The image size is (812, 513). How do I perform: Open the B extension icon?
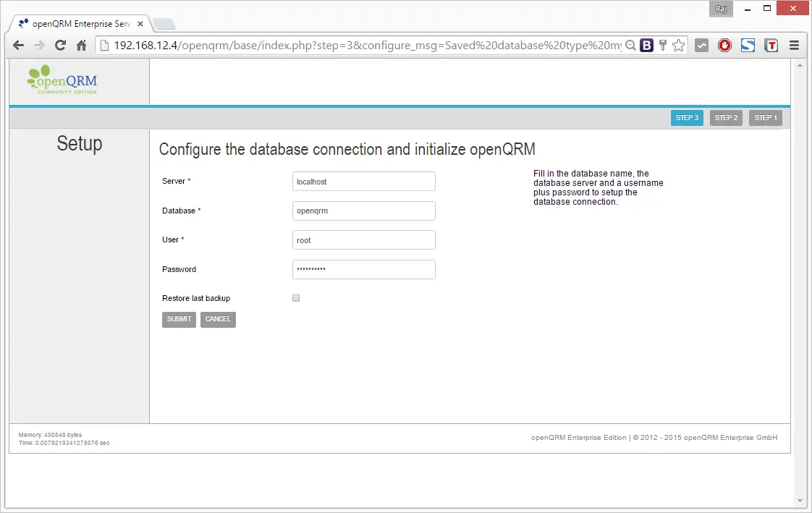pyautogui.click(x=646, y=46)
